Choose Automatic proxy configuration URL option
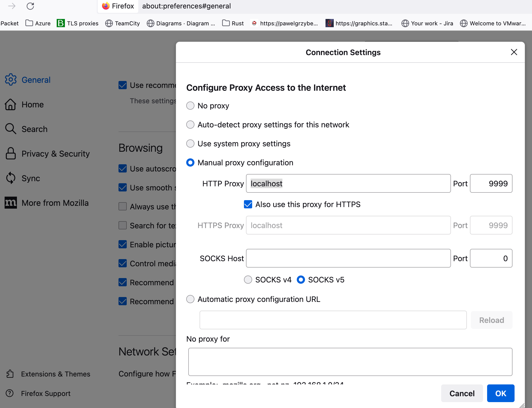532x408 pixels. pyautogui.click(x=190, y=299)
